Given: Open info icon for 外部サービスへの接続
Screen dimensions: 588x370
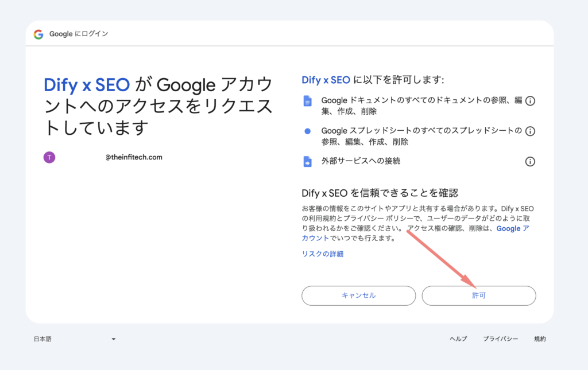Looking at the screenshot, I should tap(530, 161).
